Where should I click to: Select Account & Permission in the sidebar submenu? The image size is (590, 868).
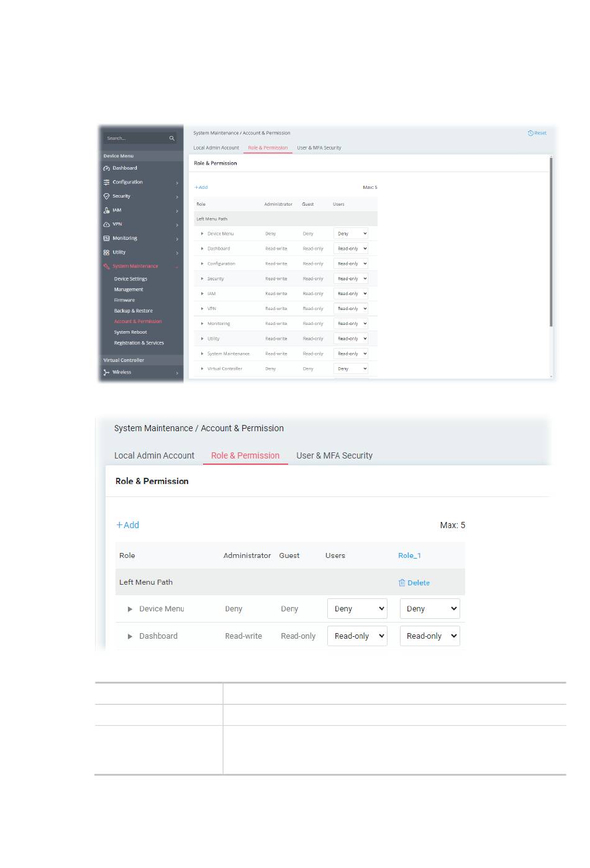tap(138, 321)
